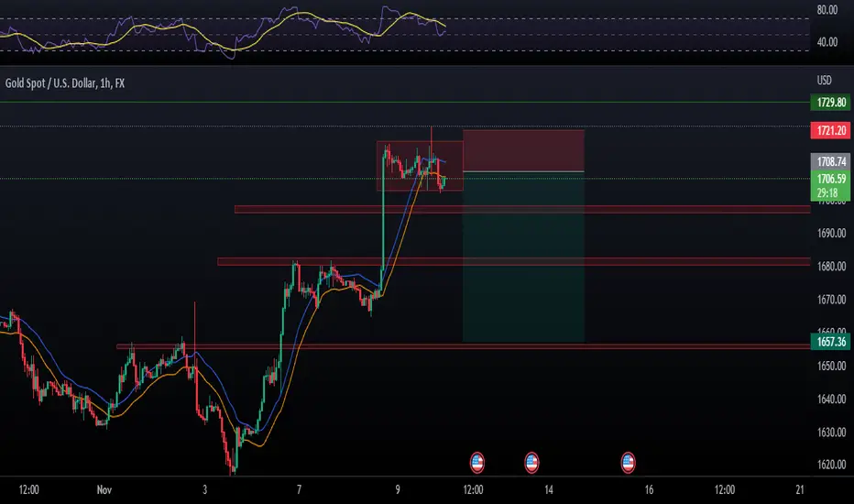Select the US flag event icon before 16

click(x=628, y=463)
